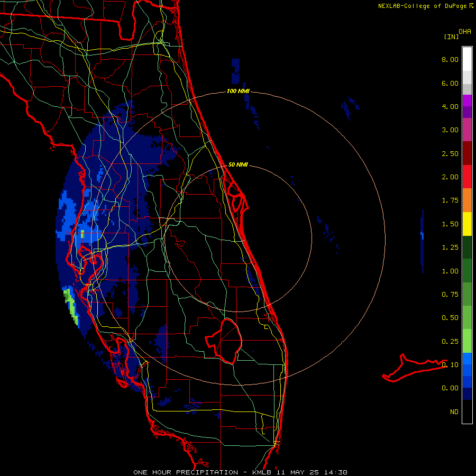Click the '4.00' scale label
This screenshot has height=476, width=476.
click(450, 106)
